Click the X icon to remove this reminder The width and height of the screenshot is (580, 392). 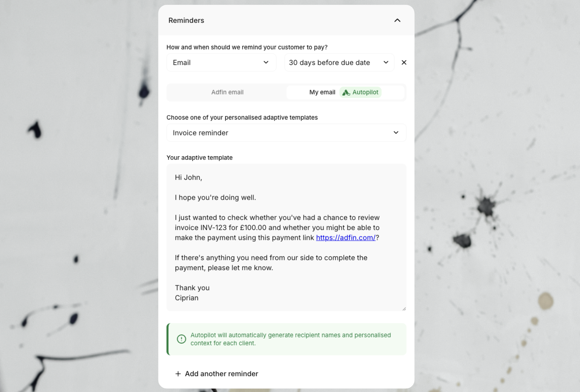click(x=404, y=62)
